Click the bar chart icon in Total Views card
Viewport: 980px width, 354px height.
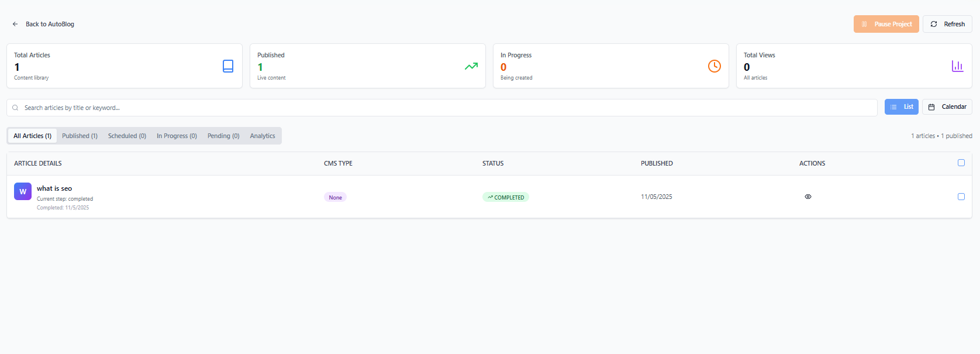(957, 66)
